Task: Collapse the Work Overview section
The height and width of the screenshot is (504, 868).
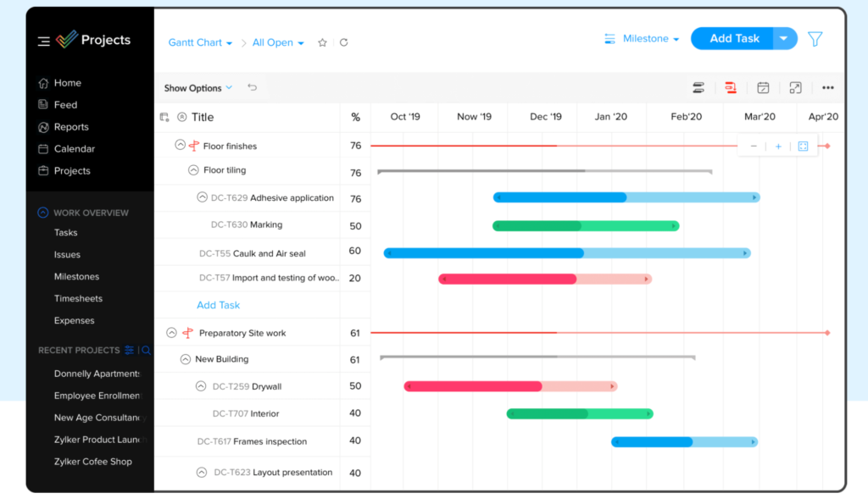Action: 43,213
